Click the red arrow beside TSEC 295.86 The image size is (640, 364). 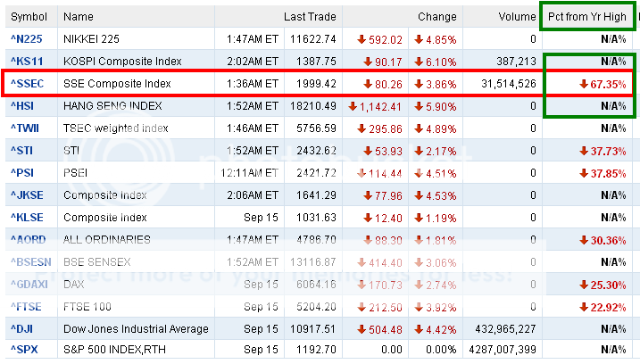pyautogui.click(x=362, y=128)
